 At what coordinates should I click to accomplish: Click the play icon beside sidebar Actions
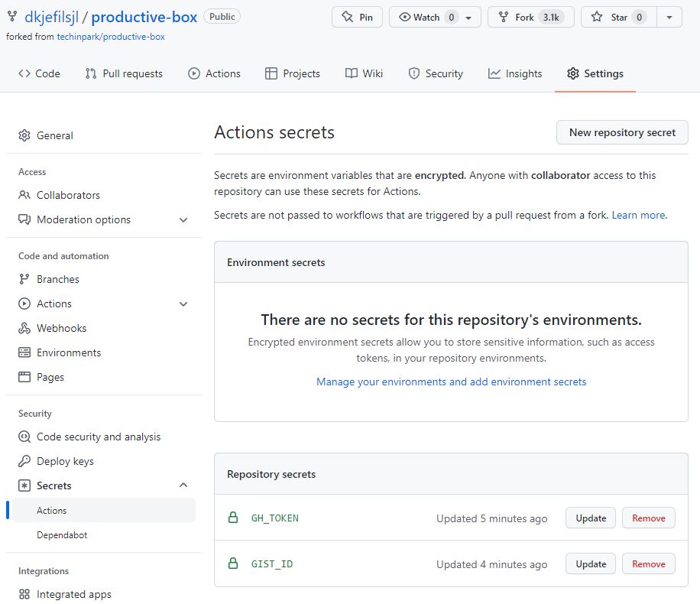[x=24, y=304]
